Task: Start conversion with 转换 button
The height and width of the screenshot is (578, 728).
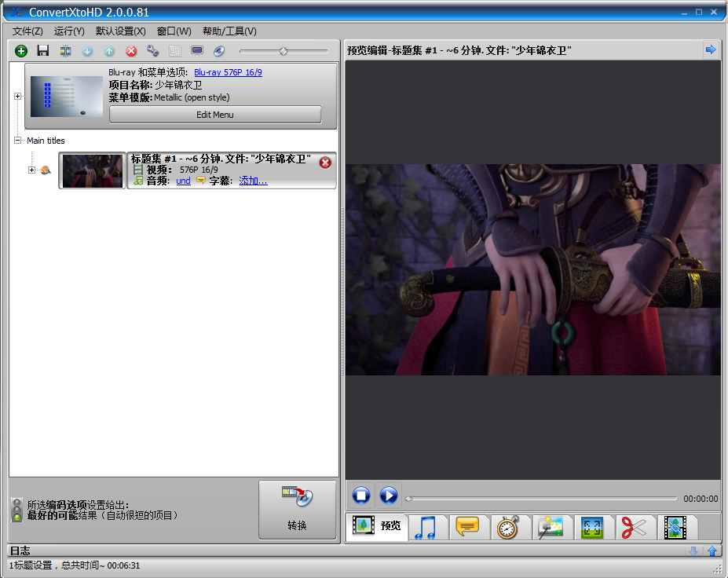Action: click(297, 510)
